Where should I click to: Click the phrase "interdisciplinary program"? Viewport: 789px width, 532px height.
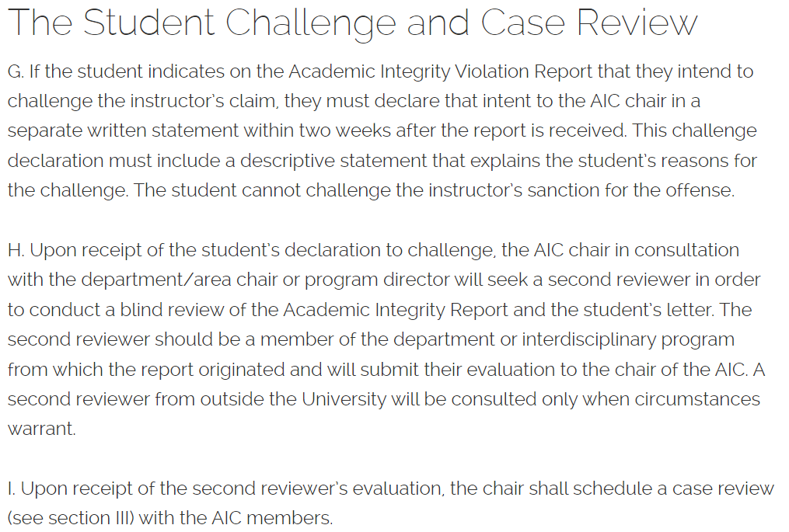coord(628,339)
